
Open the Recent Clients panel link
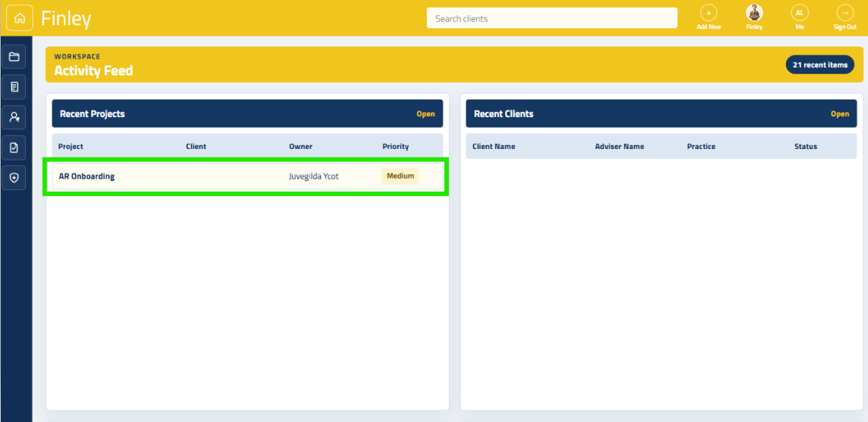[840, 114]
